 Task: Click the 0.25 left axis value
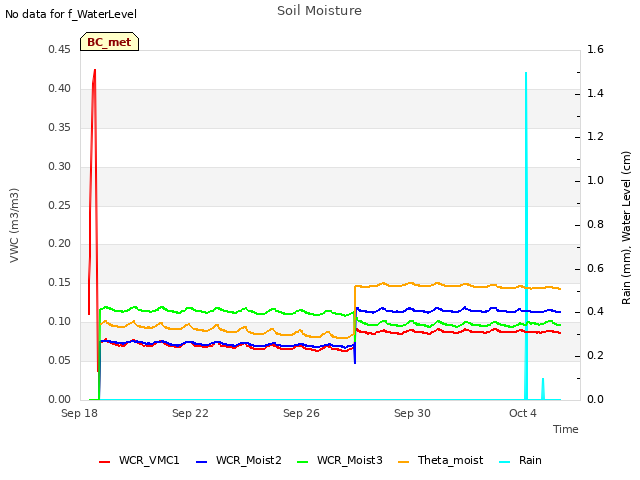click(59, 205)
